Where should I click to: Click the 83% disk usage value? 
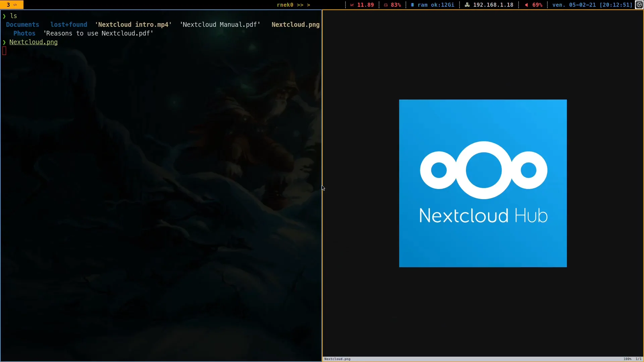pos(396,5)
